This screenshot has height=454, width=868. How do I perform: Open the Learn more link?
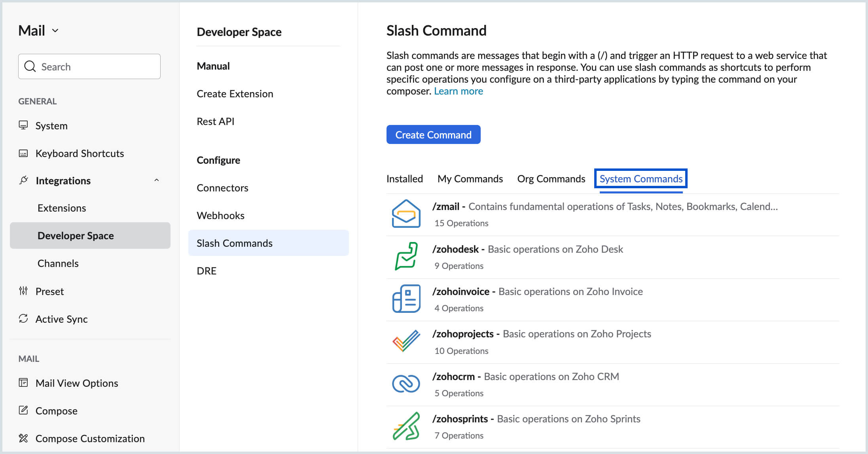(458, 91)
